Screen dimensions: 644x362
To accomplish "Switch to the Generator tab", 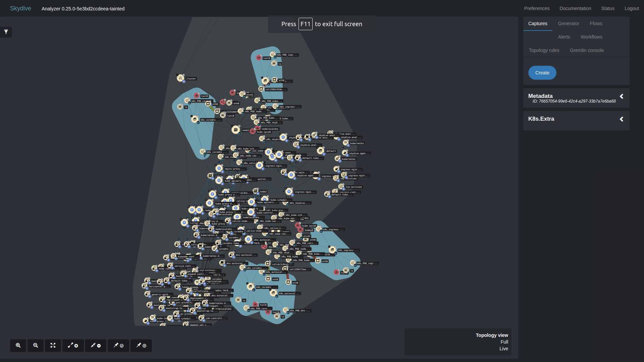I will click(x=568, y=23).
